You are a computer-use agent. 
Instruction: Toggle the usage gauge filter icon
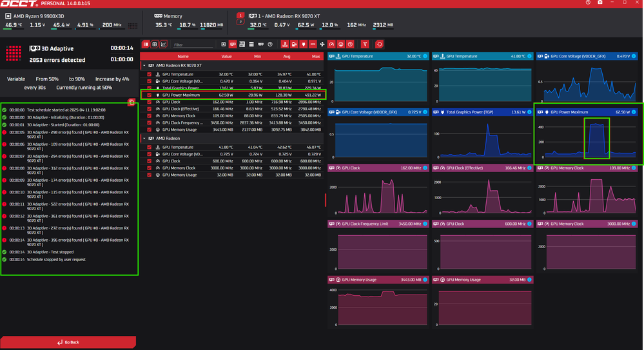(341, 44)
